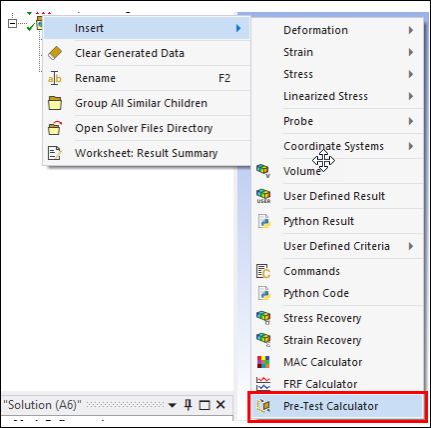The width and height of the screenshot is (431, 428).
Task: Open the Solution (A6) panel dropdown arrow
Action: (x=172, y=405)
